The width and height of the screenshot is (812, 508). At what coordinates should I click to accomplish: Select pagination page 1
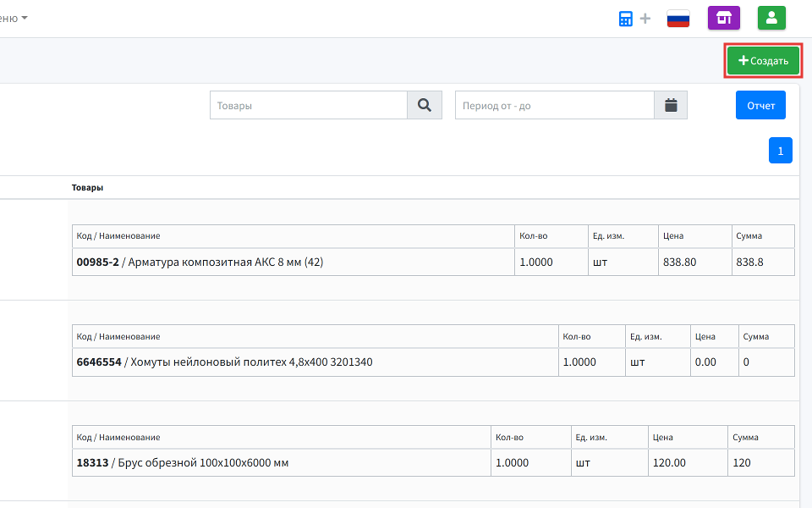pos(781,151)
